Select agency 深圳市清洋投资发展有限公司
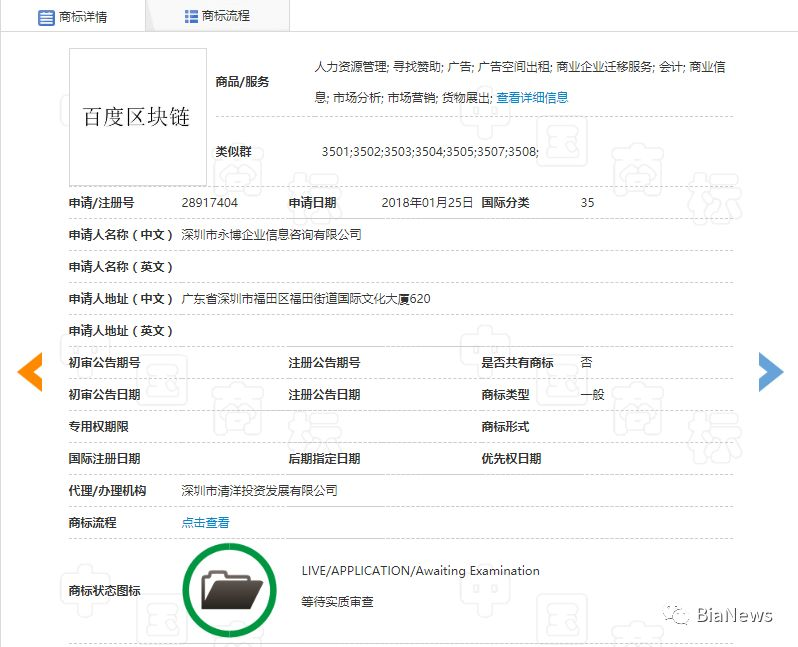 click(x=260, y=491)
